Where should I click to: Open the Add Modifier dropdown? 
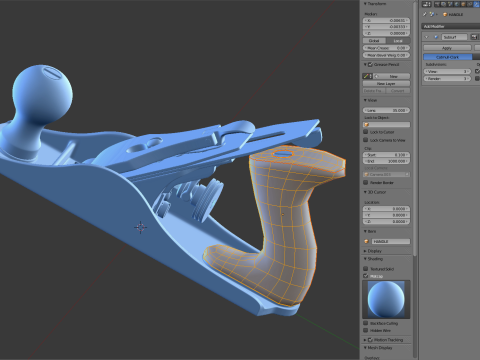(450, 26)
